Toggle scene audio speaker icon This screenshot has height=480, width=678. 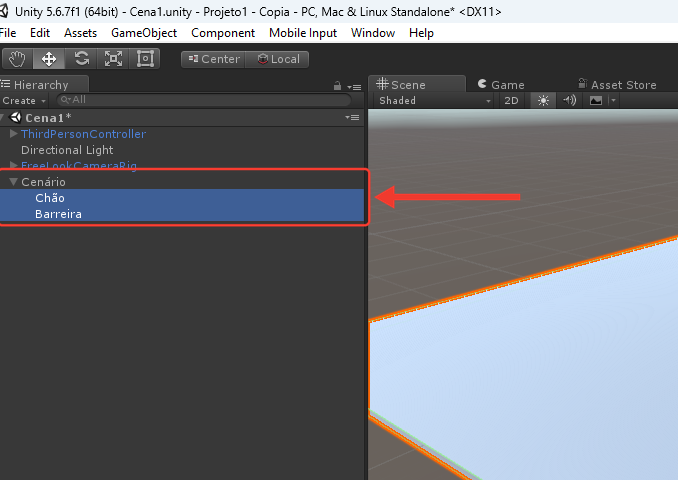pos(569,101)
